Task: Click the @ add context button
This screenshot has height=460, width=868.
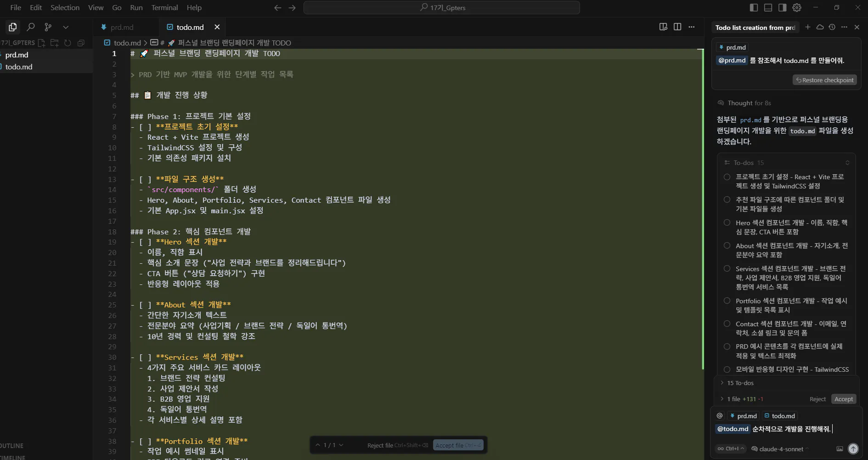Action: click(x=720, y=415)
